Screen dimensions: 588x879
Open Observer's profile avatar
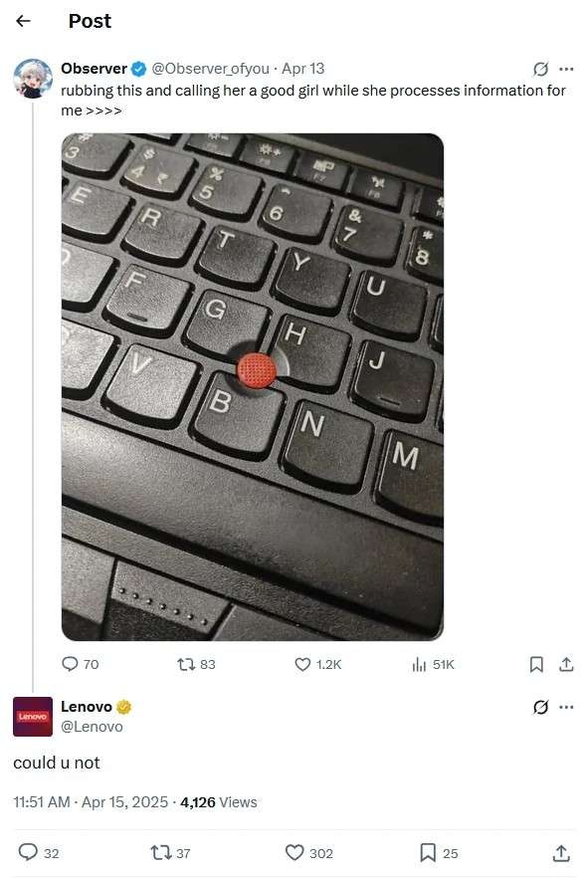[x=33, y=79]
